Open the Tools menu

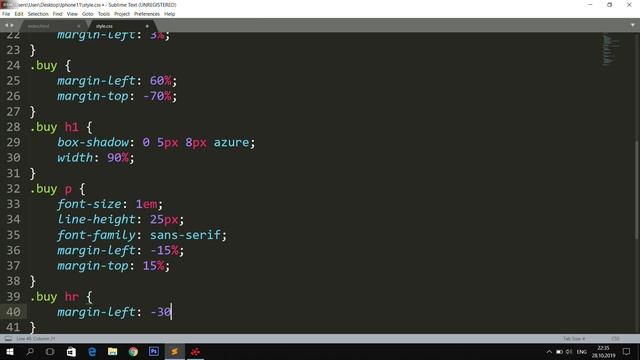(x=104, y=14)
